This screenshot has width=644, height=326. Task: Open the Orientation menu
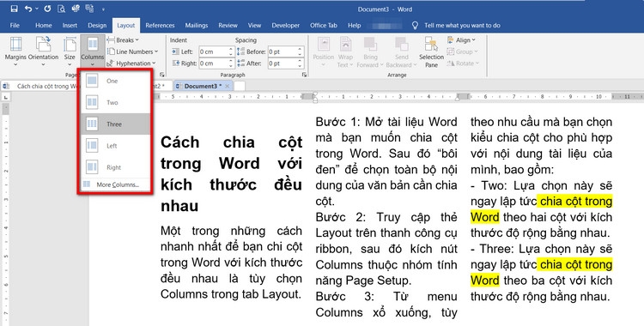tap(43, 51)
